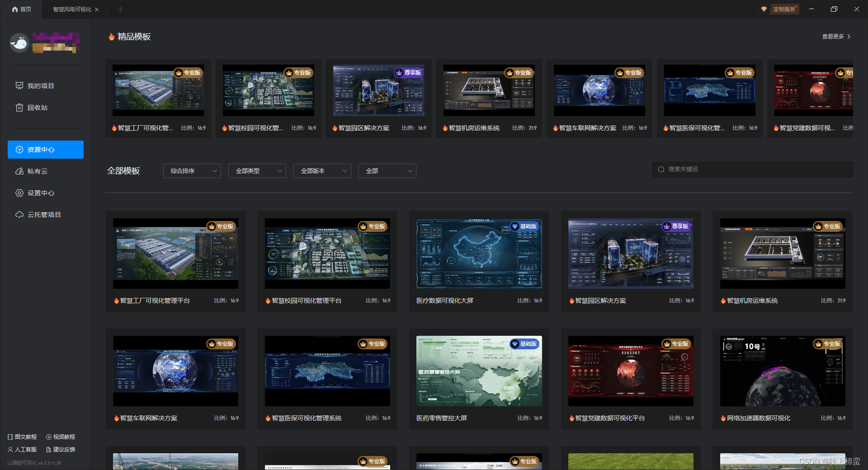Click version text 山海鲸可视化 v4.2.3-rc.18
The image size is (868, 470).
click(34, 463)
